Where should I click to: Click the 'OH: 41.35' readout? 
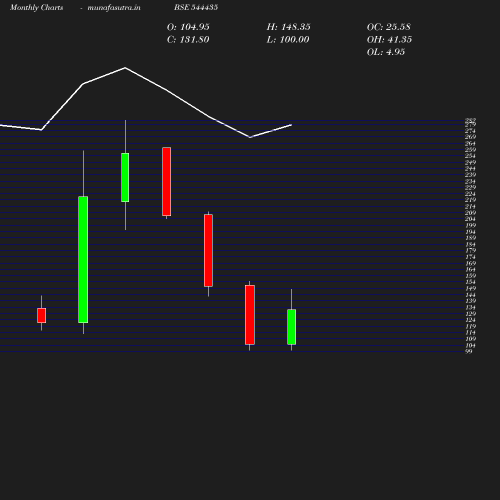tap(389, 40)
